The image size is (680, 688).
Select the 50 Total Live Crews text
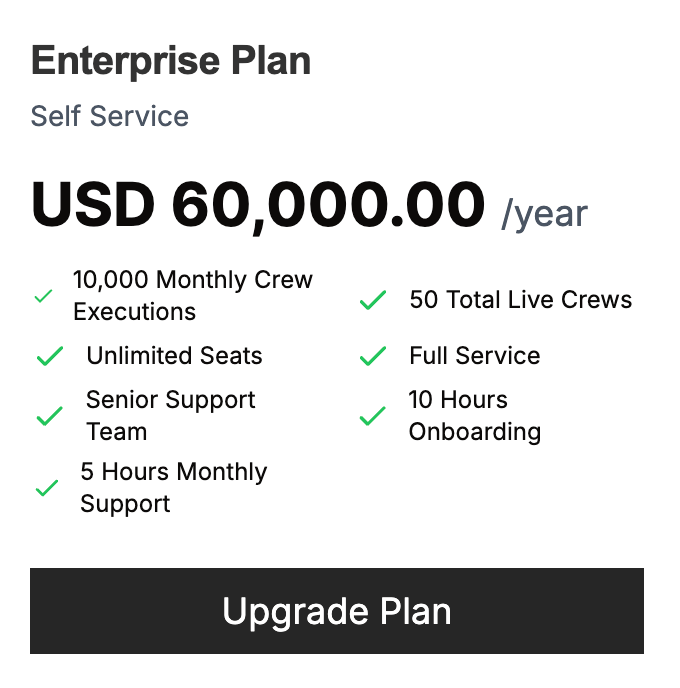(x=520, y=300)
